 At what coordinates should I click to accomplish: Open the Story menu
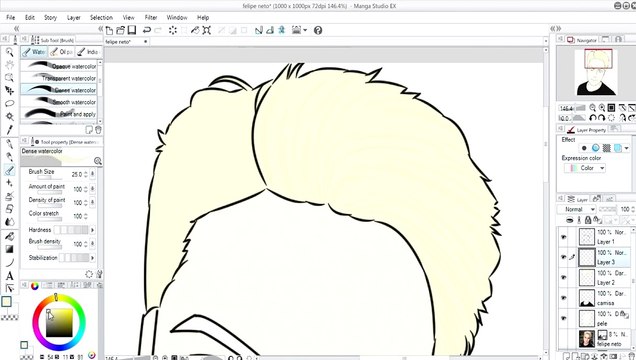(x=50, y=17)
